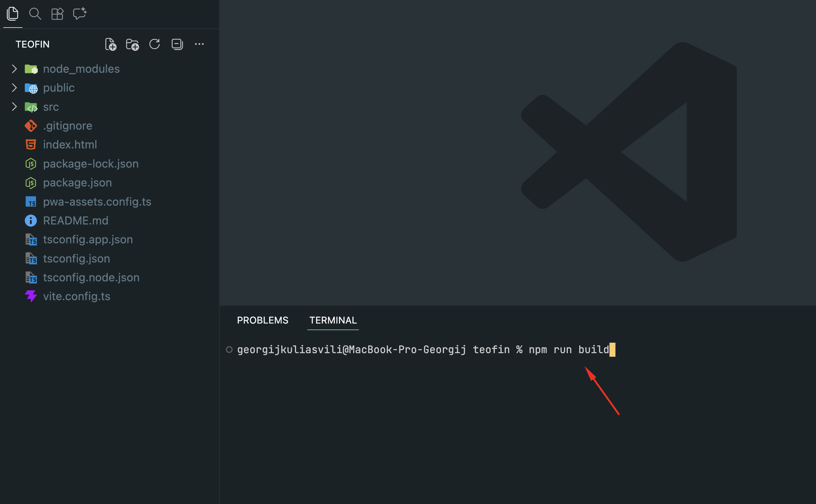Expand the node_modules folder

point(81,69)
